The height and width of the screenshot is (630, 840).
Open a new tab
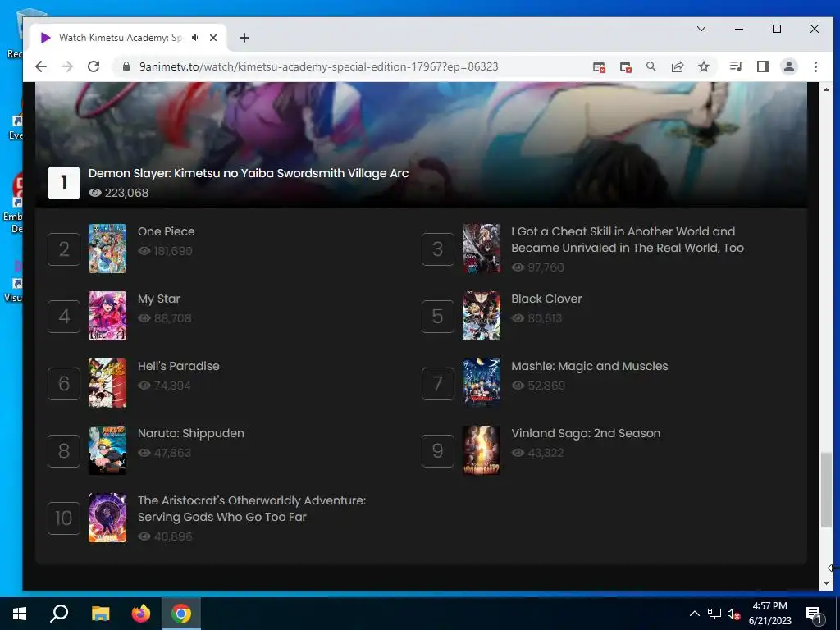[244, 38]
